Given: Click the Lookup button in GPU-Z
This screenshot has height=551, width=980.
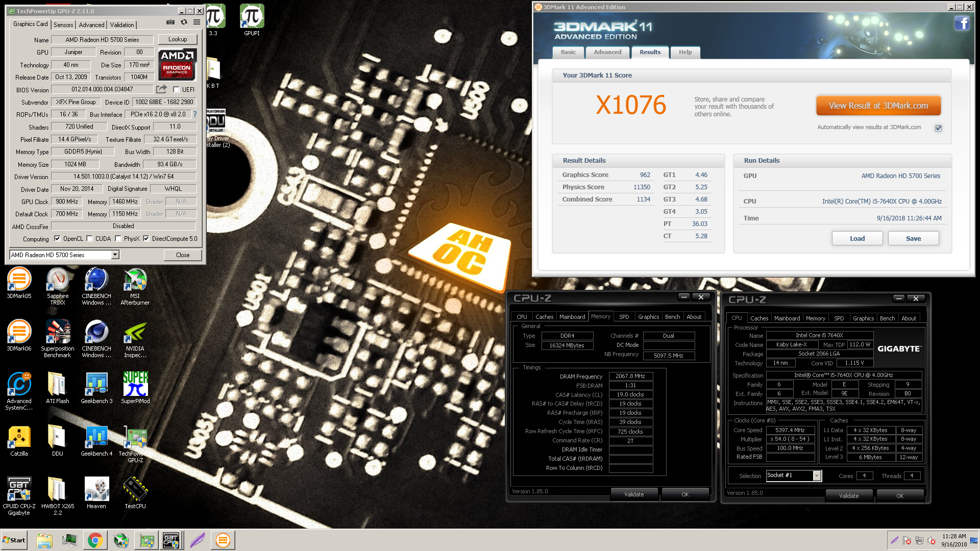Looking at the screenshot, I should (178, 39).
